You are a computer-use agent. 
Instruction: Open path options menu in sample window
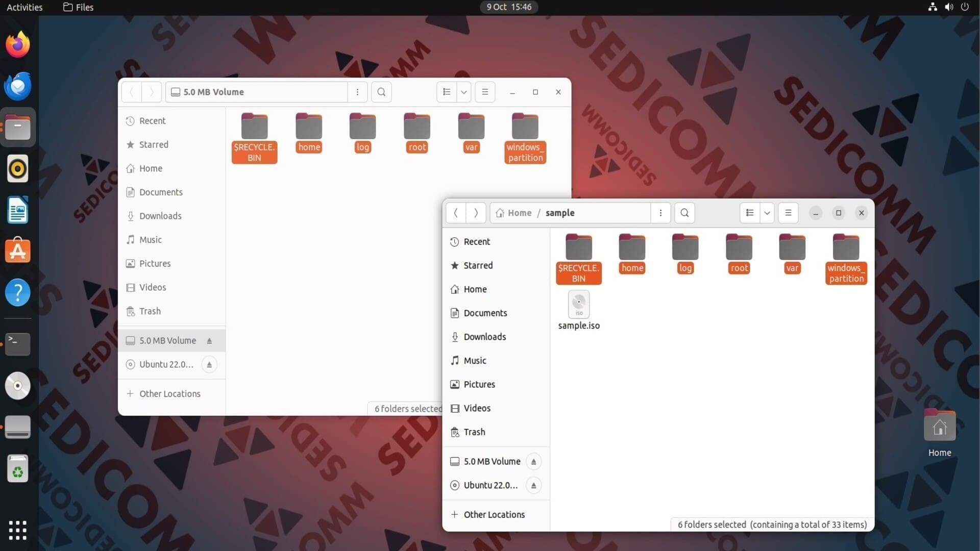point(660,213)
